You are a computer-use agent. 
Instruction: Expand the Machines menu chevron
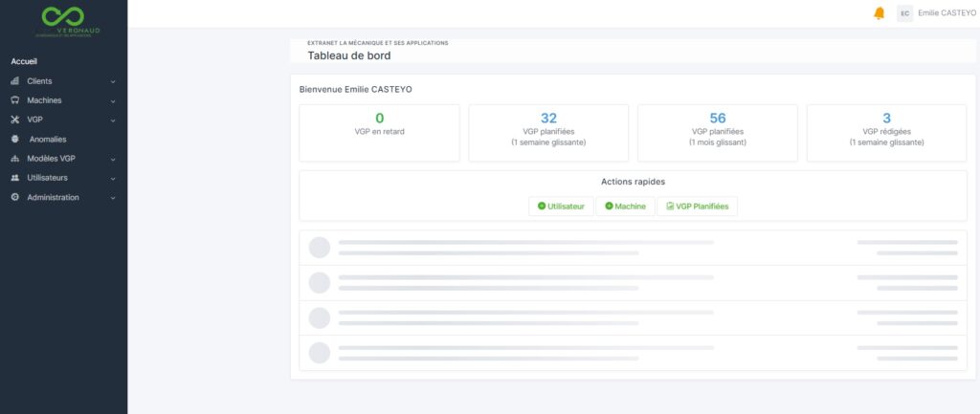(113, 101)
